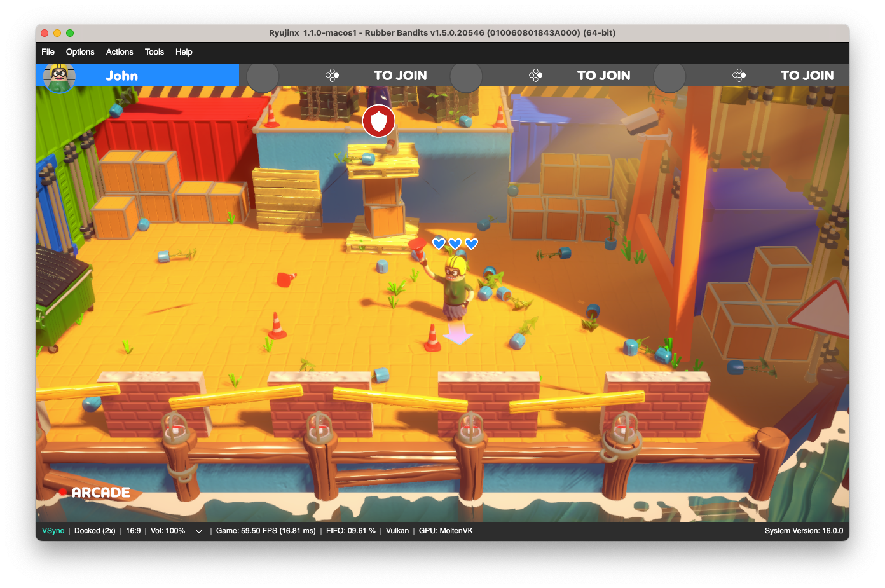Click the middle blue heart icon
This screenshot has height=588, width=885.
[x=455, y=243]
